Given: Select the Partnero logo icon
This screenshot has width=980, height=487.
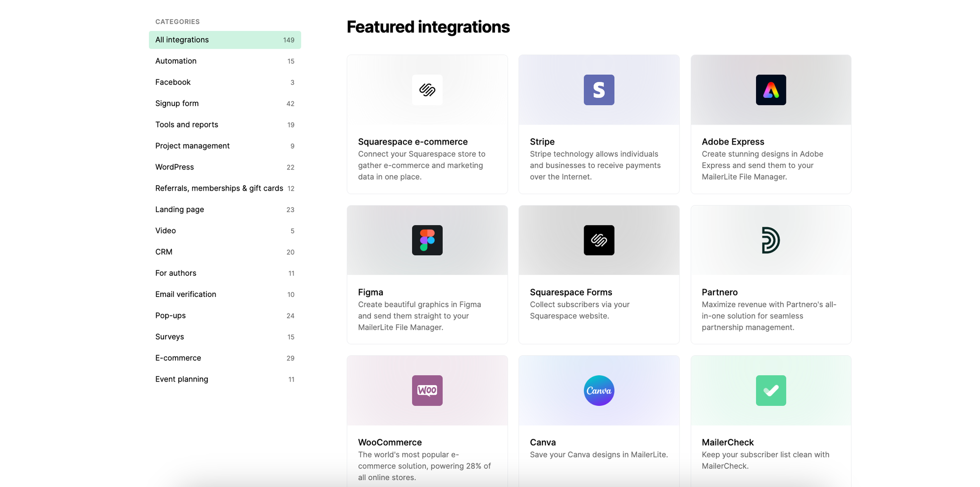Looking at the screenshot, I should pos(771,241).
